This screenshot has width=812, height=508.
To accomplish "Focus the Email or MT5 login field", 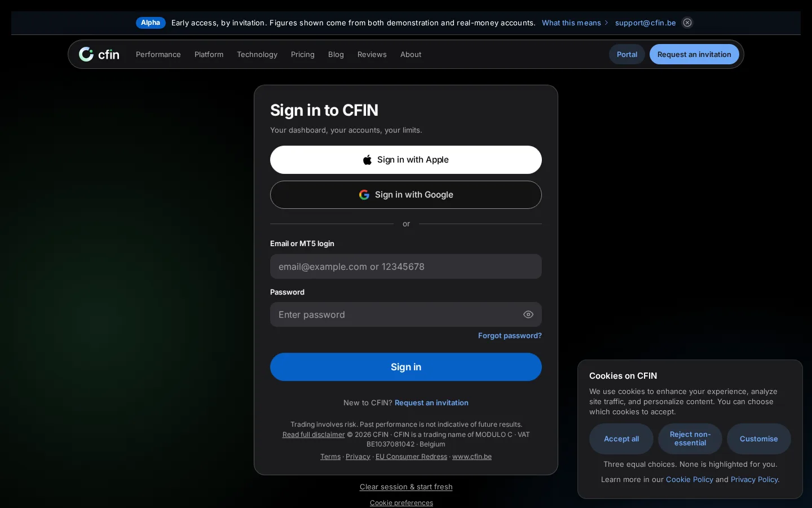I will point(406,266).
